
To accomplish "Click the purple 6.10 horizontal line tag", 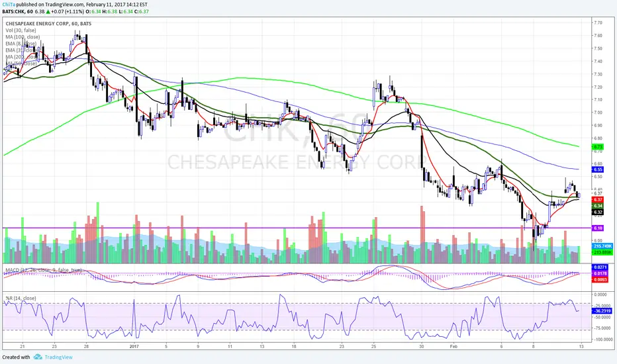I will [x=598, y=228].
